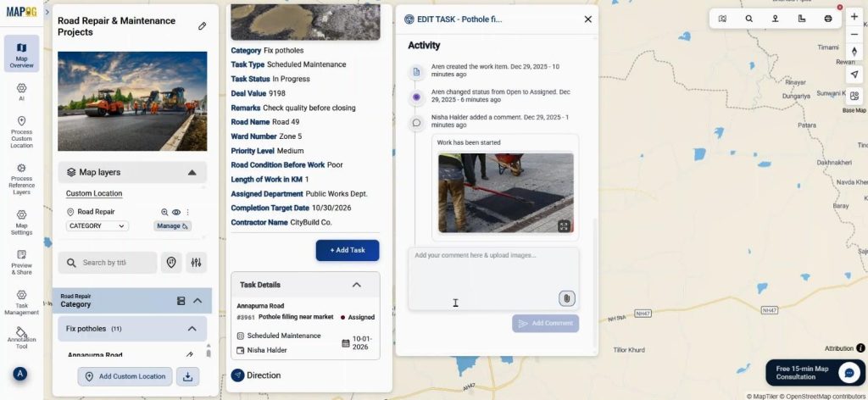Screen dimensions: 868x400
Task: Click the MAPOG logo
Action: point(21,12)
